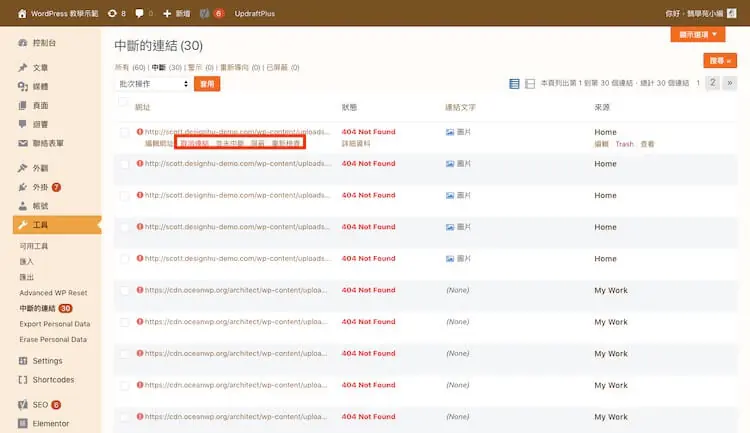Filter by 中斷 (30) links
Image resolution: width=750 pixels, height=433 pixels.
(167, 67)
